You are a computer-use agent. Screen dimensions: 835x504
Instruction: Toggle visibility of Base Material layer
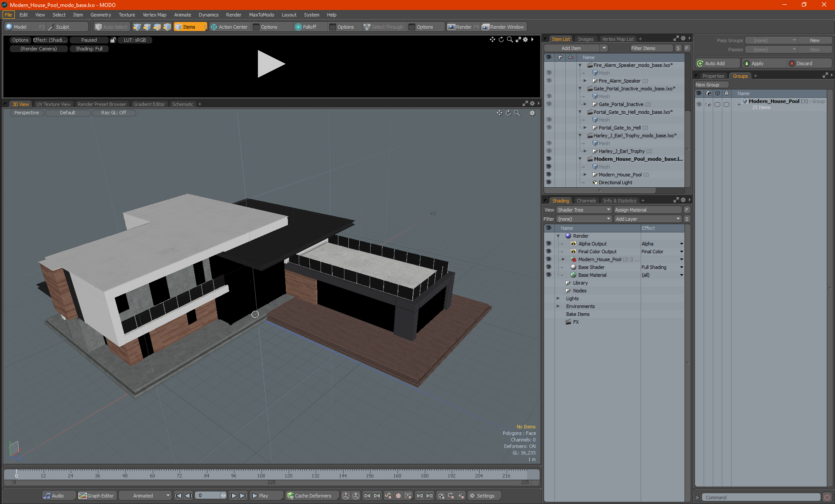pyautogui.click(x=549, y=275)
